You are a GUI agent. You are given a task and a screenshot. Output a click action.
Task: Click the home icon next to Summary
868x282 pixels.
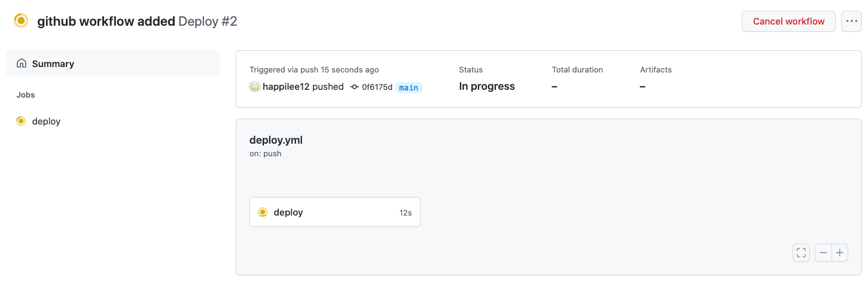point(22,63)
